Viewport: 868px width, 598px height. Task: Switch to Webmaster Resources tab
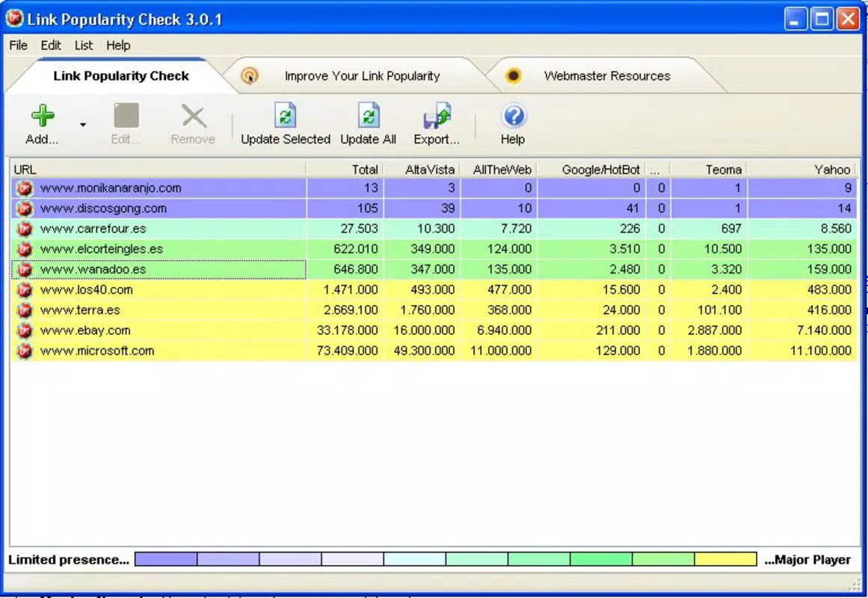point(607,75)
